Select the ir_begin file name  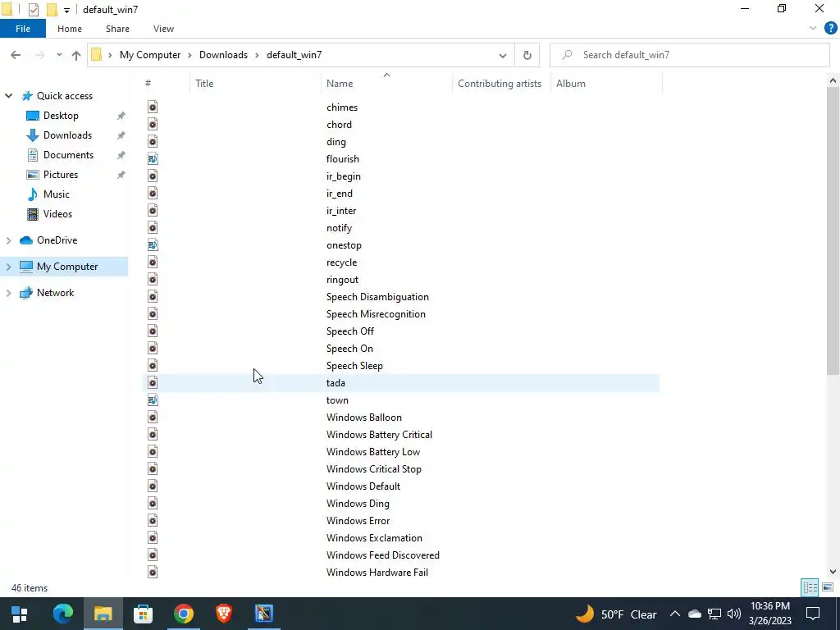[x=344, y=176]
